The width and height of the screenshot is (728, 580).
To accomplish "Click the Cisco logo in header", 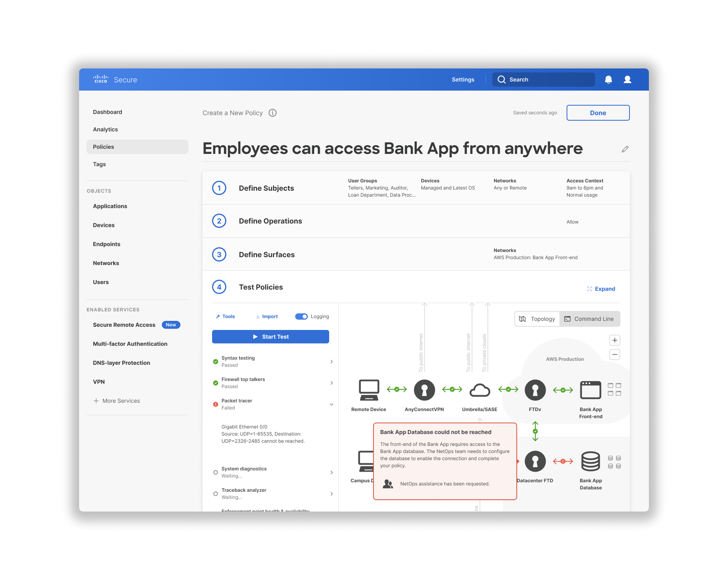I will point(100,79).
